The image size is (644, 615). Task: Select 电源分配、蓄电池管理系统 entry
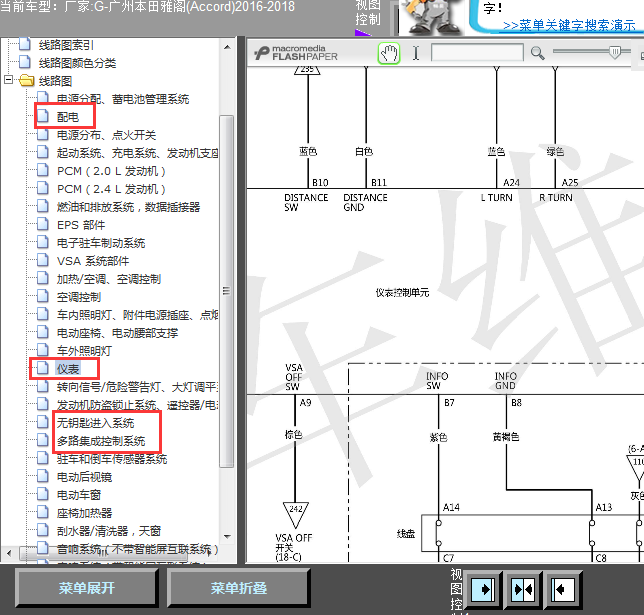pos(123,99)
